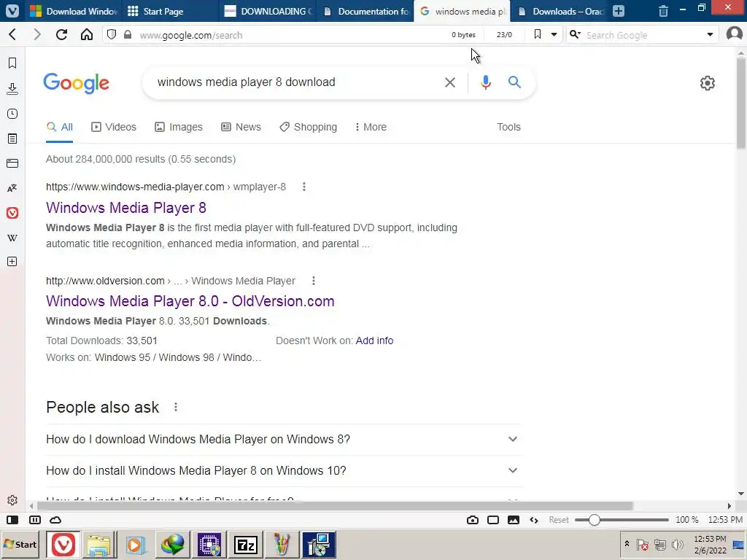Switch to the DOWNLOADING tab
The width and height of the screenshot is (747, 560).
268,11
